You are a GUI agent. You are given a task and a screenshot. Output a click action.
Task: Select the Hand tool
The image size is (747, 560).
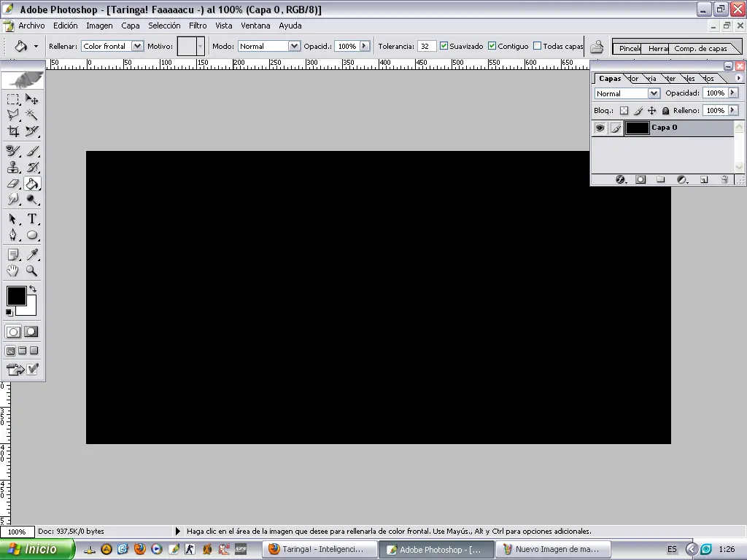(13, 271)
